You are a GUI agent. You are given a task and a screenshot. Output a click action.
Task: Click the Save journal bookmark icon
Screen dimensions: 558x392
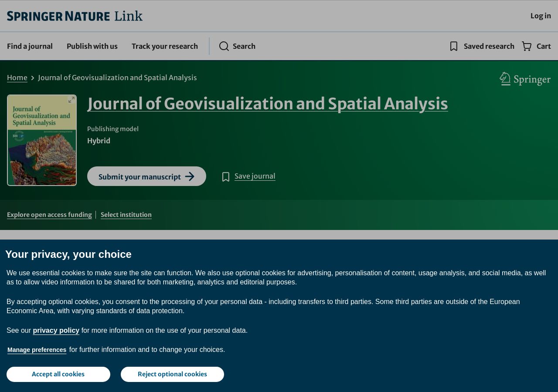tap(226, 177)
